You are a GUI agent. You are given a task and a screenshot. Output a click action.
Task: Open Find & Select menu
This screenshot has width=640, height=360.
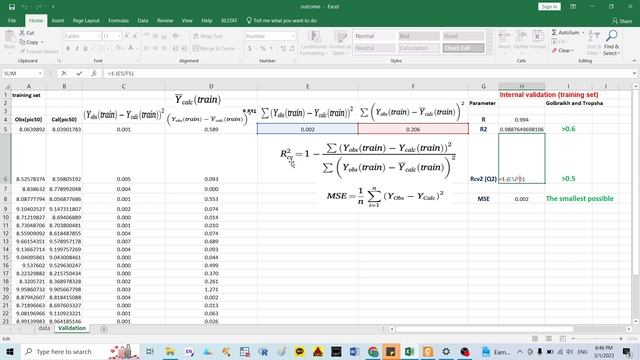click(x=611, y=42)
